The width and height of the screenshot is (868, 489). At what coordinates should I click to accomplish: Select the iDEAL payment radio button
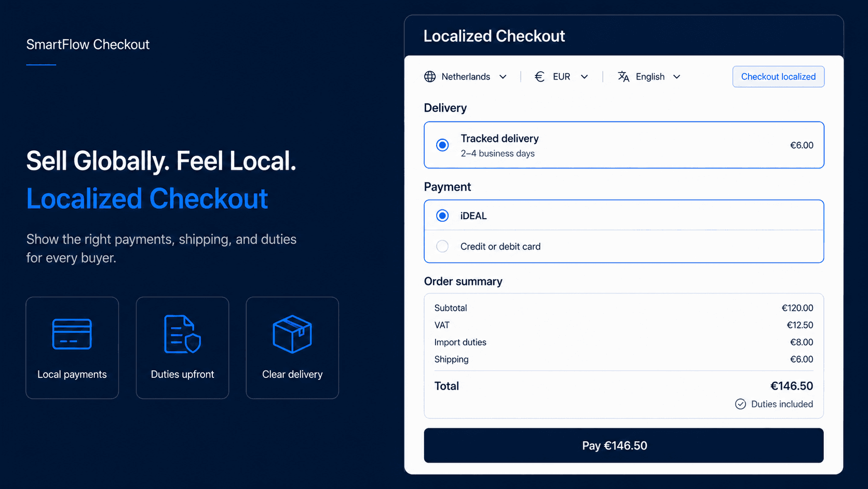[x=442, y=216]
